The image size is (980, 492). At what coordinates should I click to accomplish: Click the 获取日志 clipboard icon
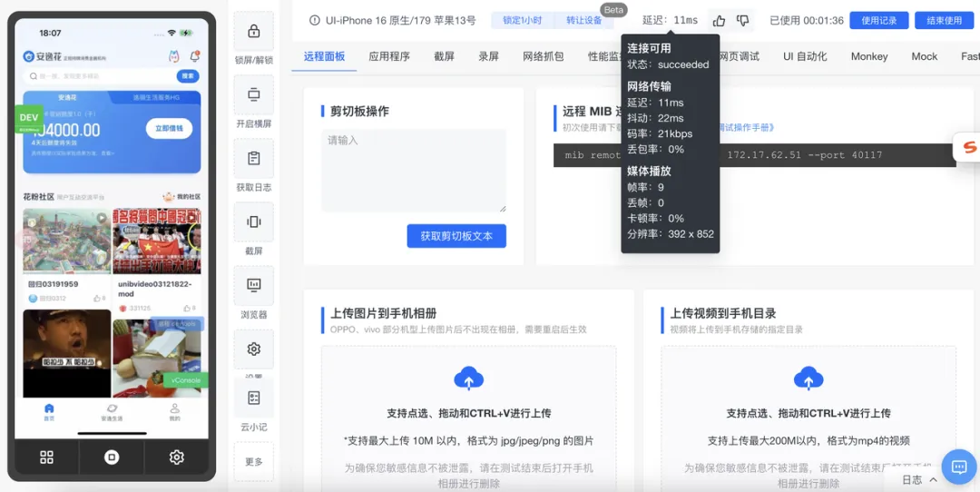254,158
